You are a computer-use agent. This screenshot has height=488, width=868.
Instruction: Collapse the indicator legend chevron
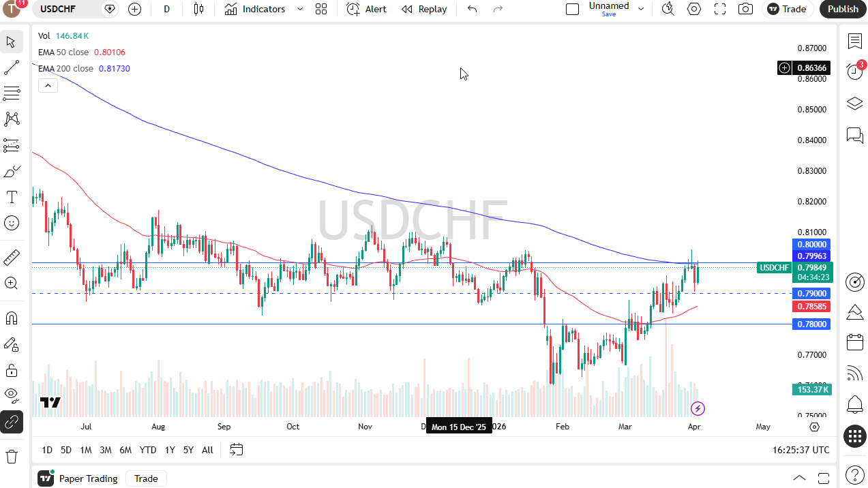[x=48, y=85]
